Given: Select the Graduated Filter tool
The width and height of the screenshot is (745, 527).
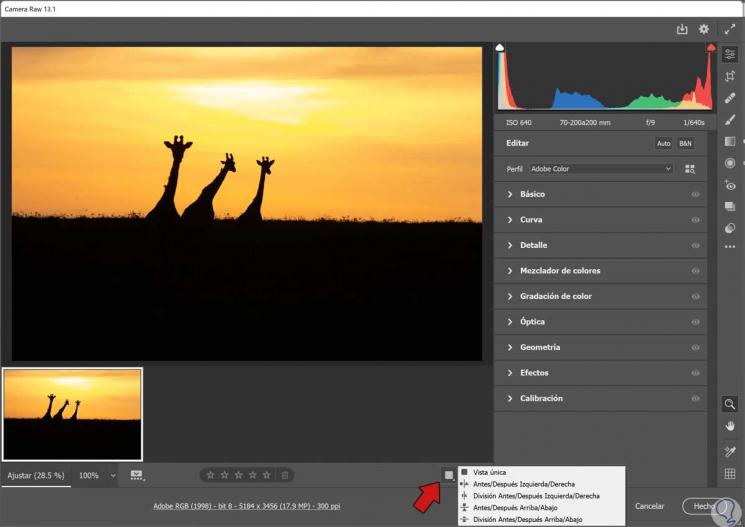Looking at the screenshot, I should pyautogui.click(x=730, y=142).
